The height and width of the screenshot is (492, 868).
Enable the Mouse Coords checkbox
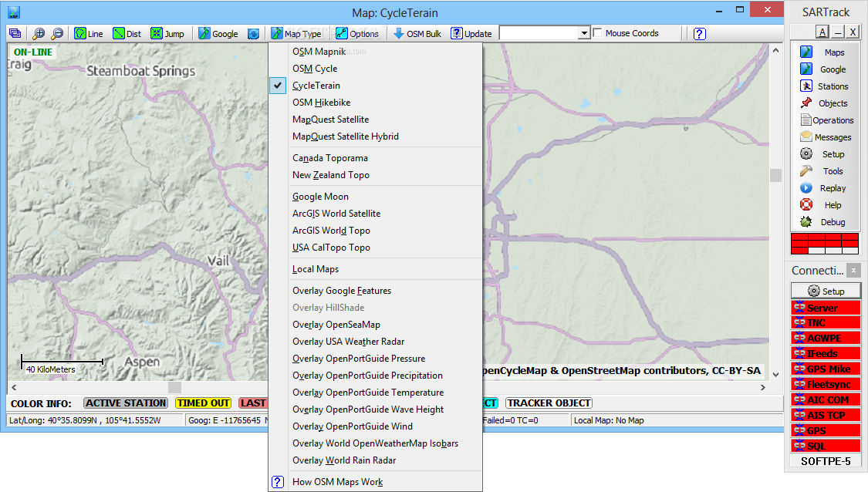(x=598, y=33)
